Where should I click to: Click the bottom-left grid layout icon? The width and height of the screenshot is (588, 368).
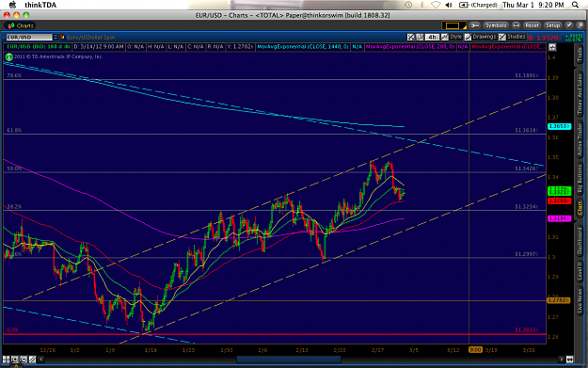6,360
